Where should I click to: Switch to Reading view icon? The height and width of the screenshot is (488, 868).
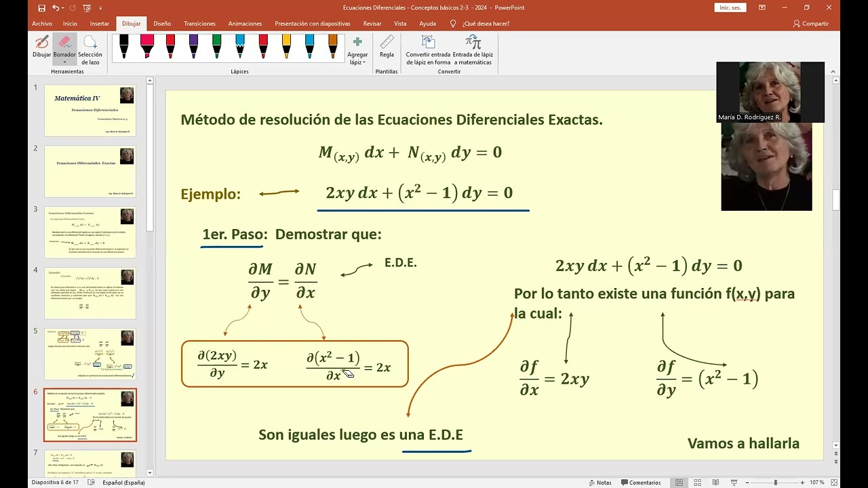(x=715, y=483)
